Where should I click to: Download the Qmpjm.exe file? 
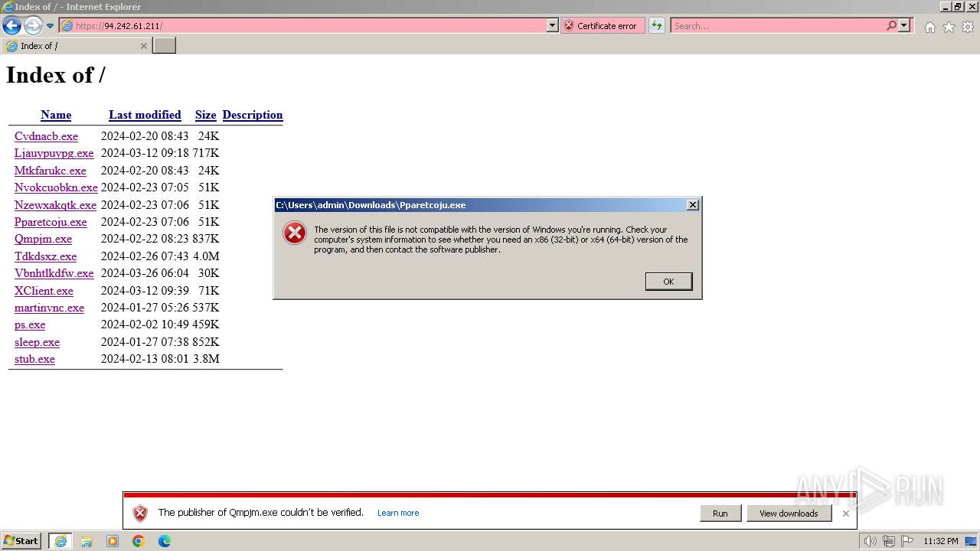point(43,239)
